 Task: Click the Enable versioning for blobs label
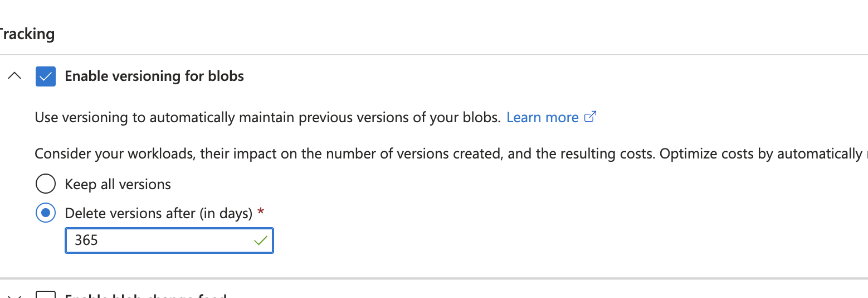point(154,76)
